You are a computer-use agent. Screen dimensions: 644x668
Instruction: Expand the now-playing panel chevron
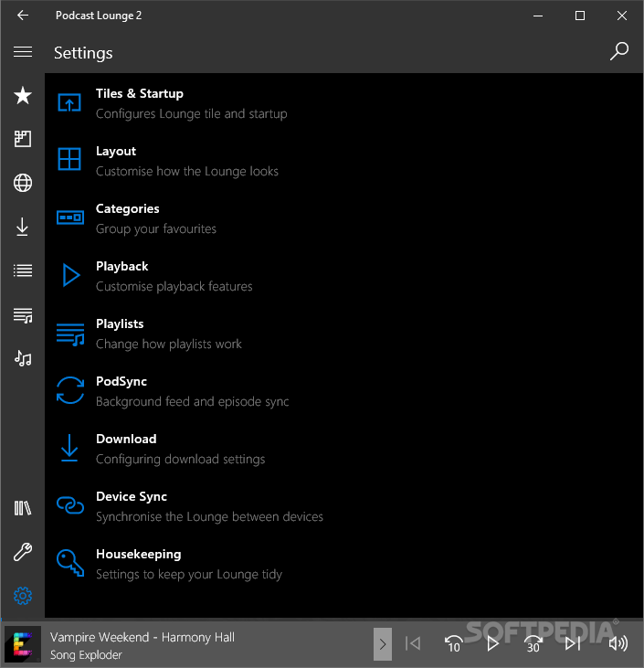[x=383, y=643]
